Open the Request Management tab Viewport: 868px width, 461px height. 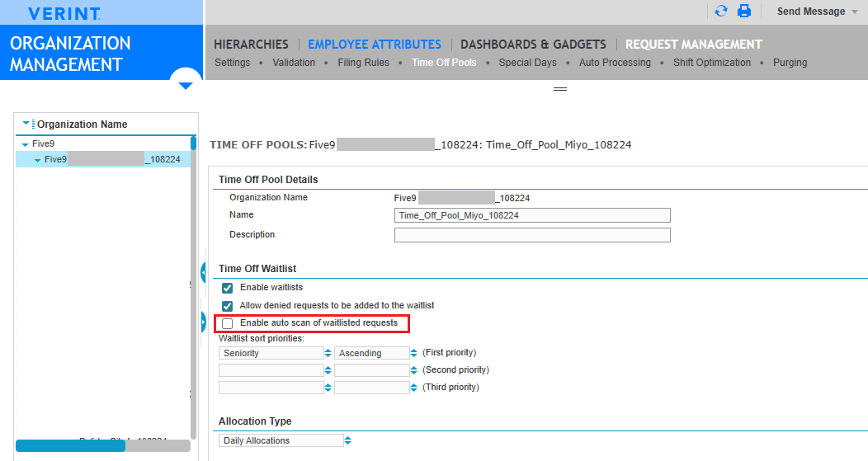[694, 45]
